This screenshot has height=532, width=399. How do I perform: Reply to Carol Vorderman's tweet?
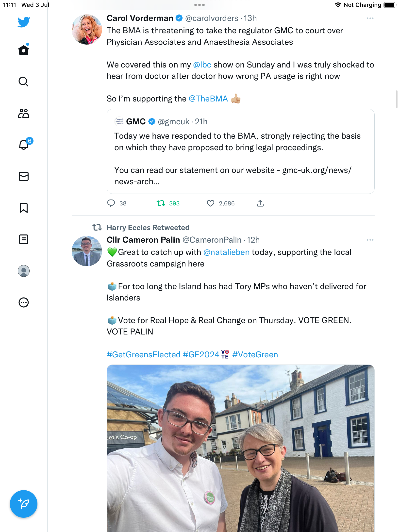111,203
